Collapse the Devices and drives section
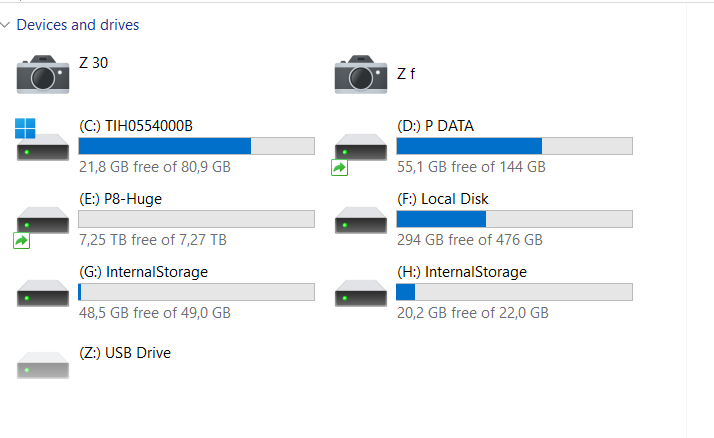 pyautogui.click(x=6, y=25)
